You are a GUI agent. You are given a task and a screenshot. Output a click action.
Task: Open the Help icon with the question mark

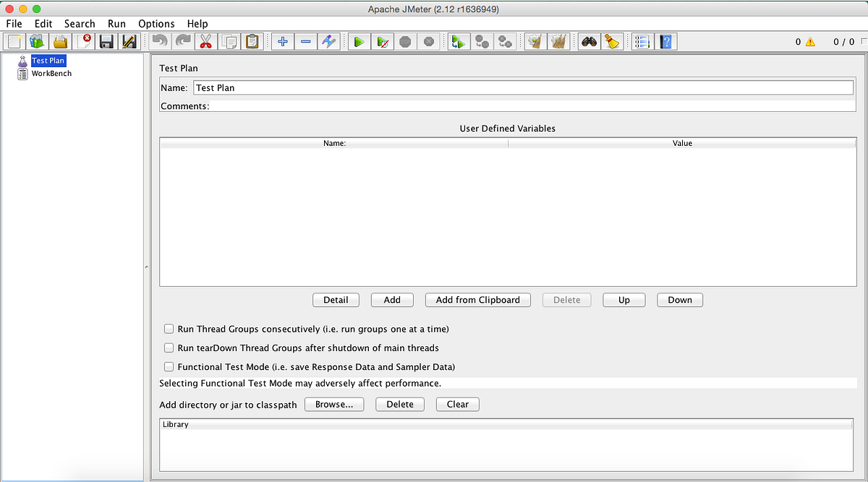point(665,41)
